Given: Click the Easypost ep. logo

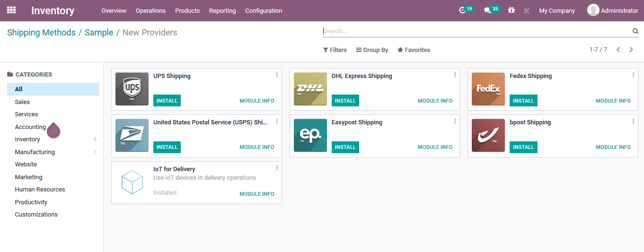Looking at the screenshot, I should click(x=310, y=135).
